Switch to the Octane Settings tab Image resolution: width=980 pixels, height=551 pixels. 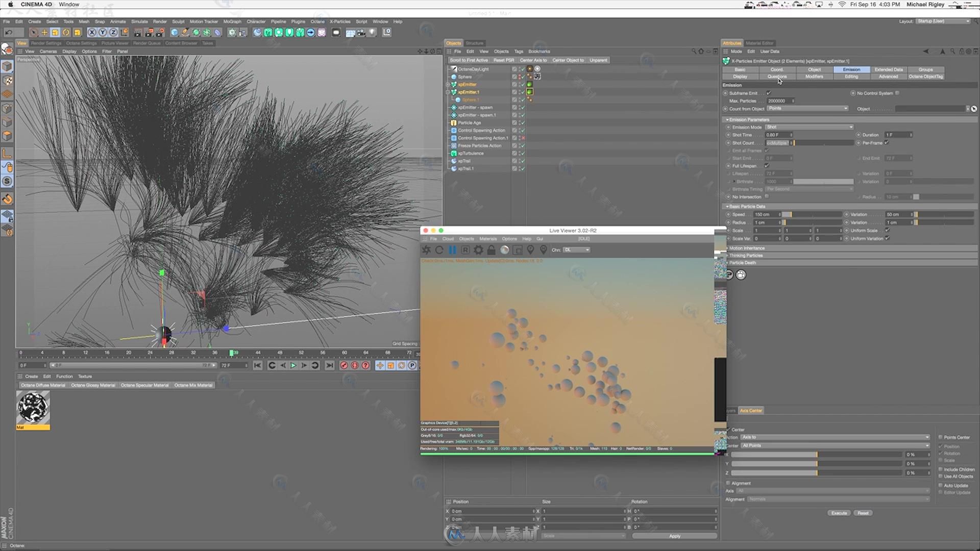tap(81, 43)
